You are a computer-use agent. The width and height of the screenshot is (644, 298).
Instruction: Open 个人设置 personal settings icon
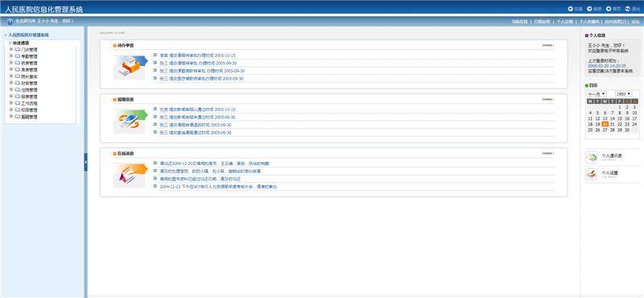591,174
